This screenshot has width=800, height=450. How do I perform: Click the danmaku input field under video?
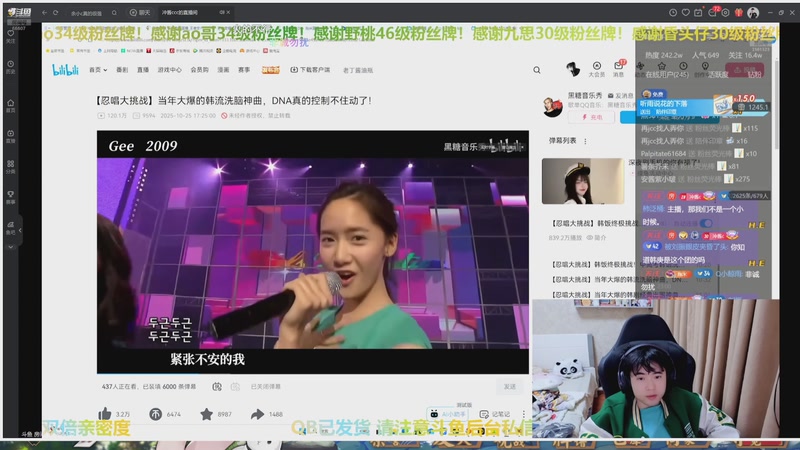pos(370,387)
